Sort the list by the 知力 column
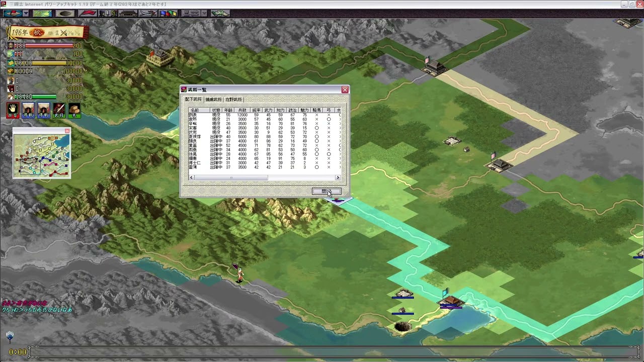The height and width of the screenshot is (362, 644). [280, 110]
